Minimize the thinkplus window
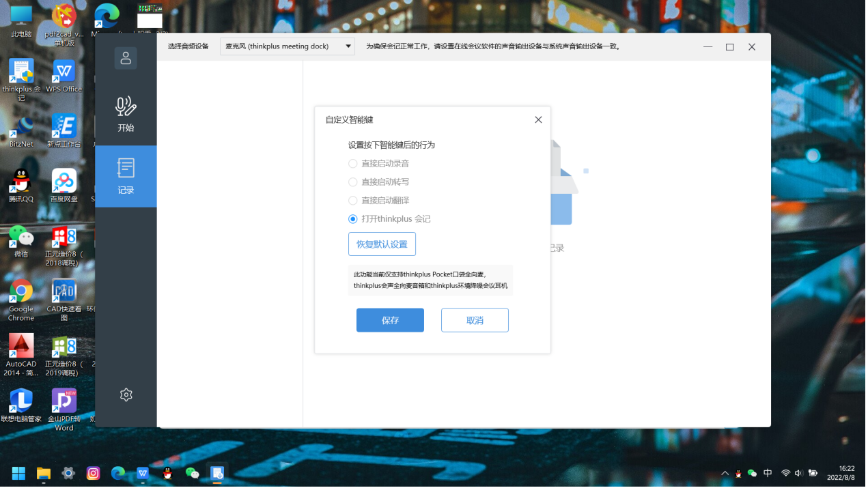Viewport: 868px width, 488px height. 709,47
